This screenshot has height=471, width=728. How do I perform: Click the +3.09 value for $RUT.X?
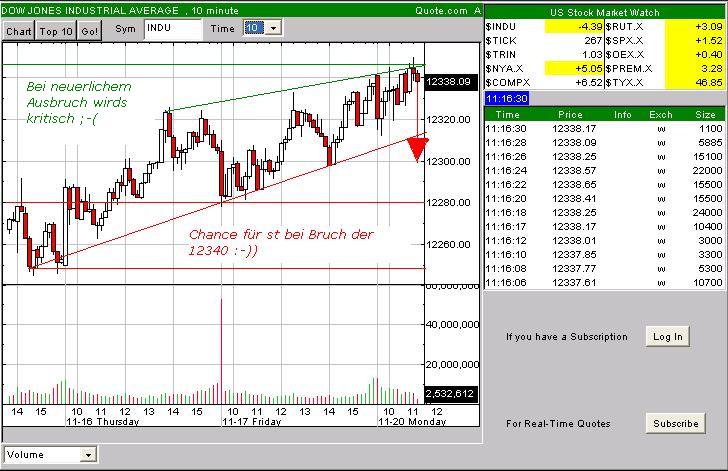[x=709, y=27]
